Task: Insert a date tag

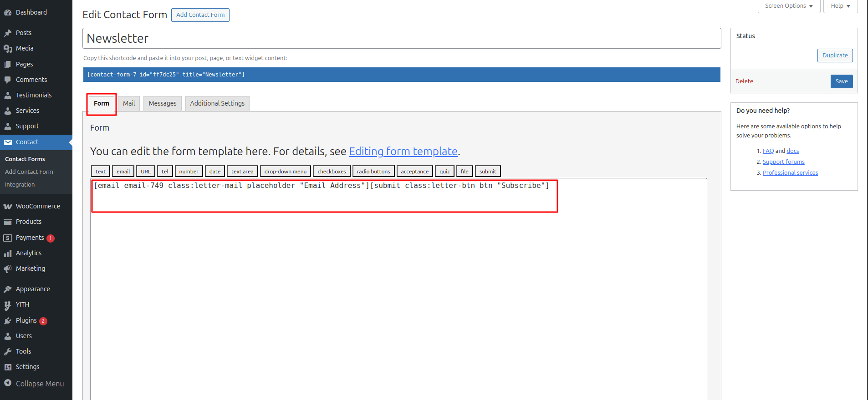Action: pyautogui.click(x=215, y=172)
